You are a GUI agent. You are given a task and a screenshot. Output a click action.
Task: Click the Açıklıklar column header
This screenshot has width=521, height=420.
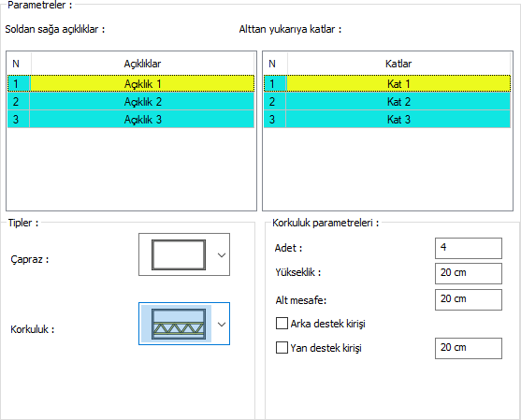142,64
